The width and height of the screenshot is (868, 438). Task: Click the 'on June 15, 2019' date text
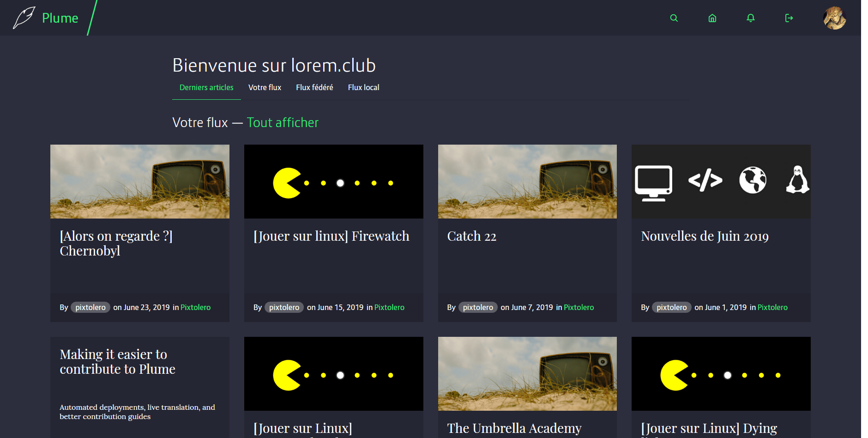pyautogui.click(x=335, y=307)
